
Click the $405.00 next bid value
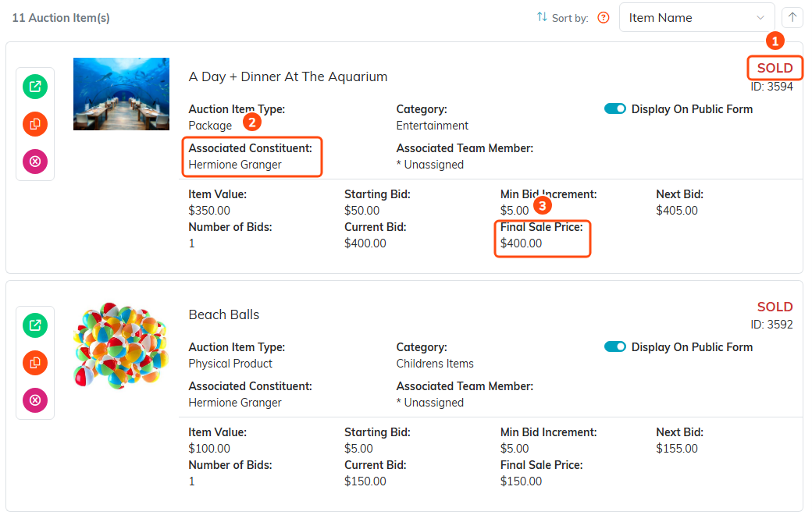pyautogui.click(x=677, y=211)
